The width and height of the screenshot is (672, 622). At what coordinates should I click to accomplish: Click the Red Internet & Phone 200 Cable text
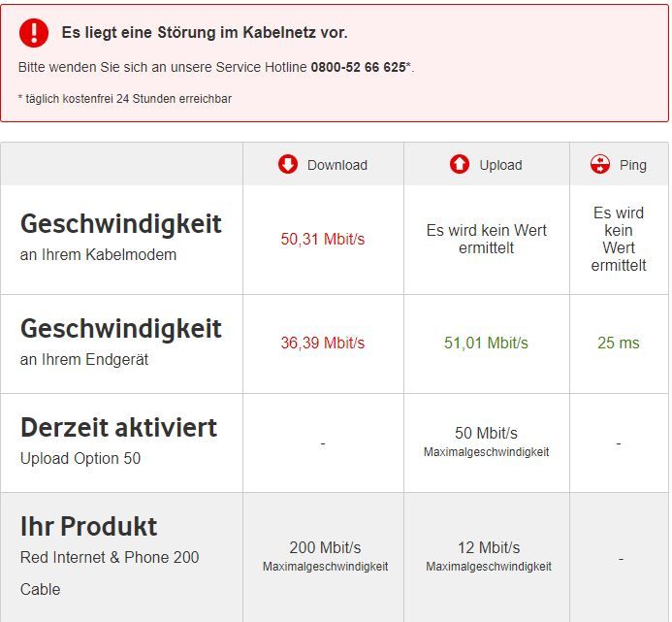[x=110, y=557]
